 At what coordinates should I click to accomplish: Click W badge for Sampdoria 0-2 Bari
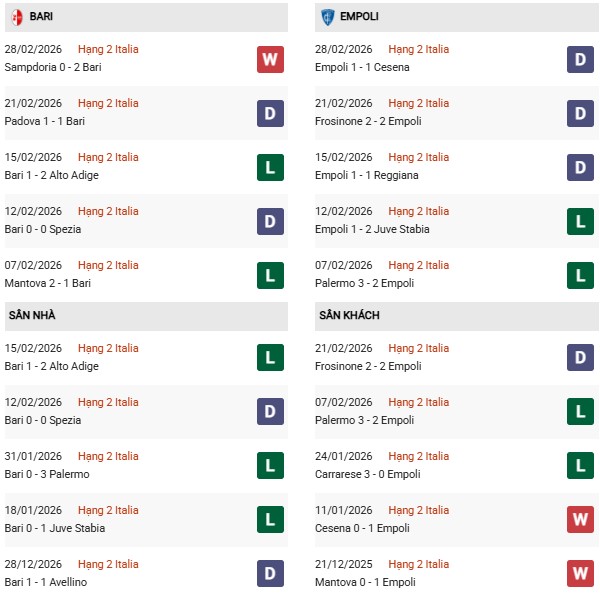[x=270, y=59]
